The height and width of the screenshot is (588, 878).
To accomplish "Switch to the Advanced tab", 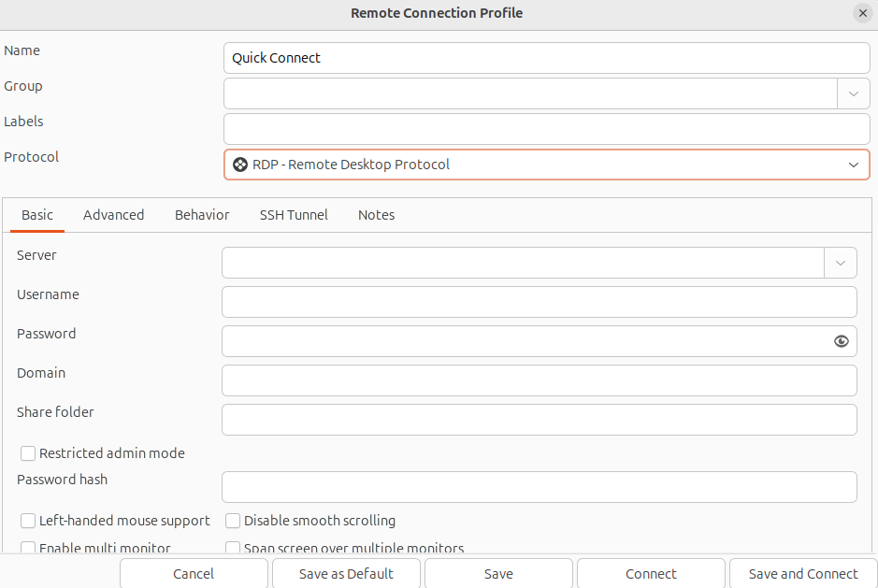I will (x=113, y=215).
